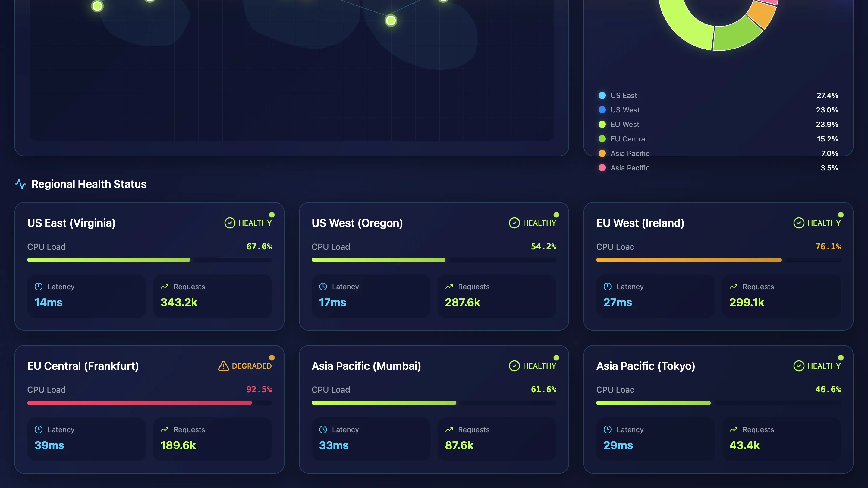
Task: Click the clock icon in Asia Pacific Tokyo Latency
Action: (607, 429)
